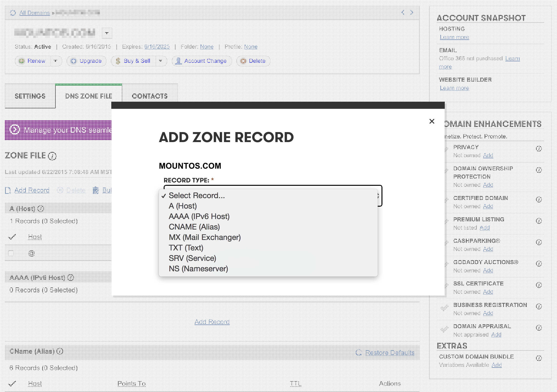Sort by TTL column header
The width and height of the screenshot is (557, 392).
[x=295, y=383]
